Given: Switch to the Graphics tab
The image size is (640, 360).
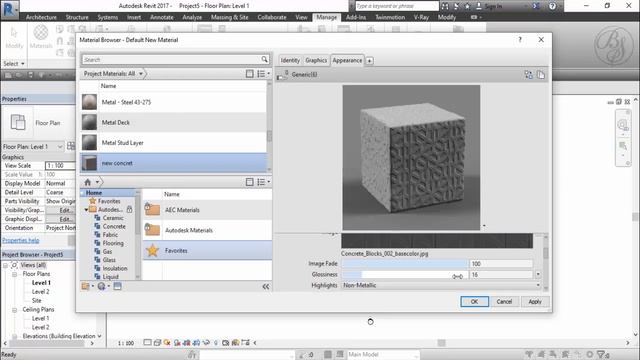Looking at the screenshot, I should (316, 60).
